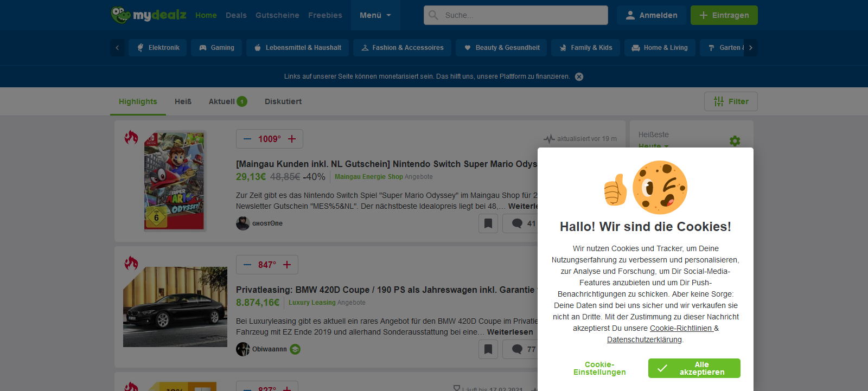Screen dimensions: 868x391
Task: Vote up the Super Mario Odyssey deal
Action: pyautogui.click(x=292, y=139)
